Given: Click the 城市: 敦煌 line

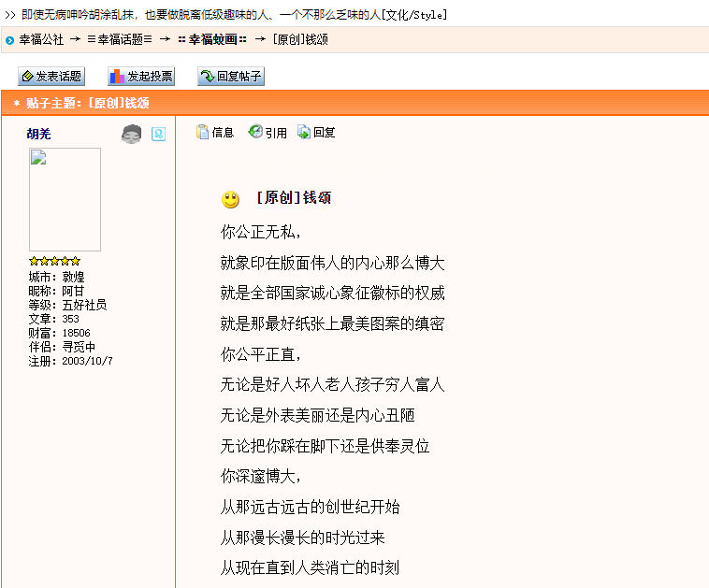Looking at the screenshot, I should pyautogui.click(x=56, y=277).
